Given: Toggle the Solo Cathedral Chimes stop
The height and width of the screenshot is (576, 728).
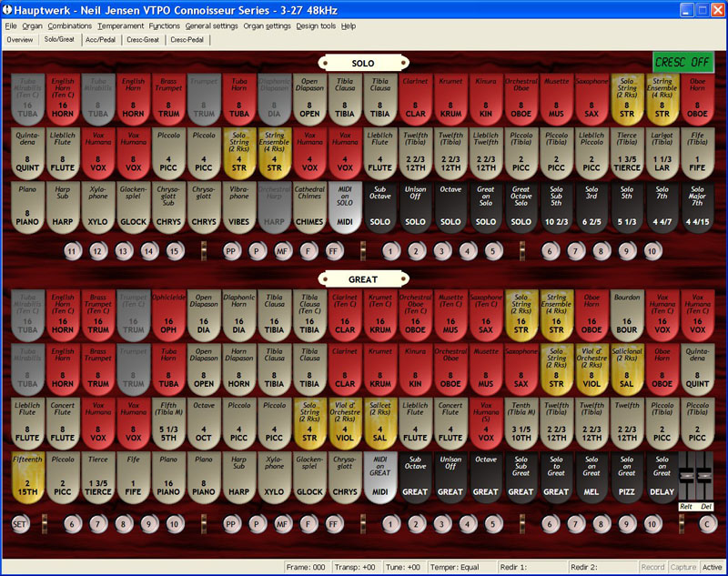Looking at the screenshot, I should coord(309,207).
